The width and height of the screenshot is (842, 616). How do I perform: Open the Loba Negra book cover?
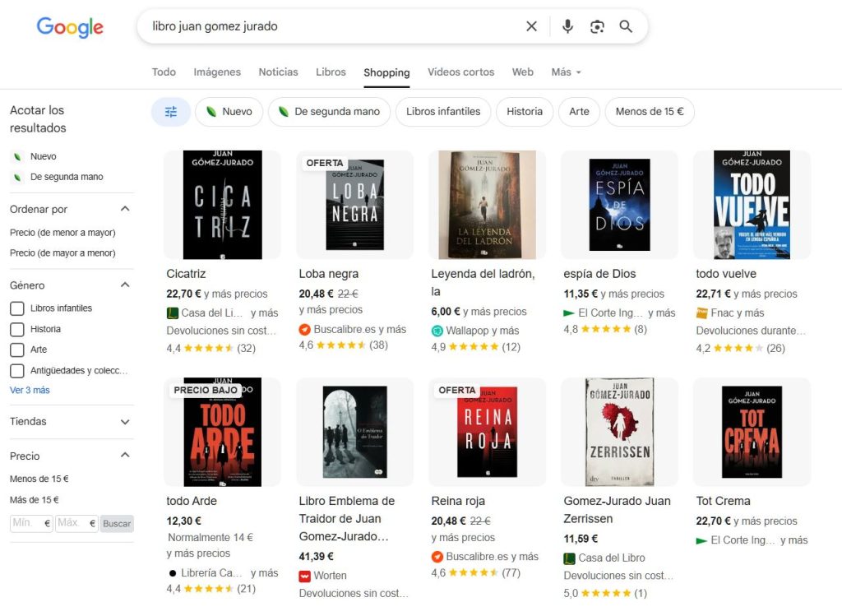355,205
